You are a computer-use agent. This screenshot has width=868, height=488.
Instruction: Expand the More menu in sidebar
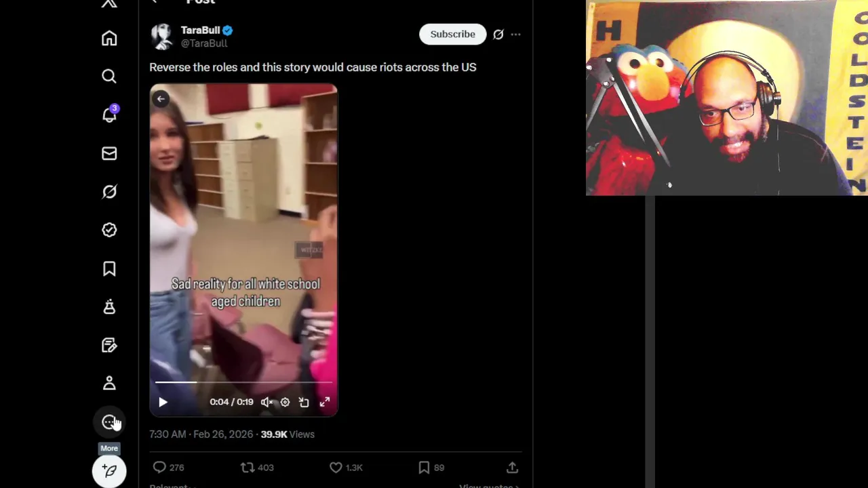(x=109, y=422)
